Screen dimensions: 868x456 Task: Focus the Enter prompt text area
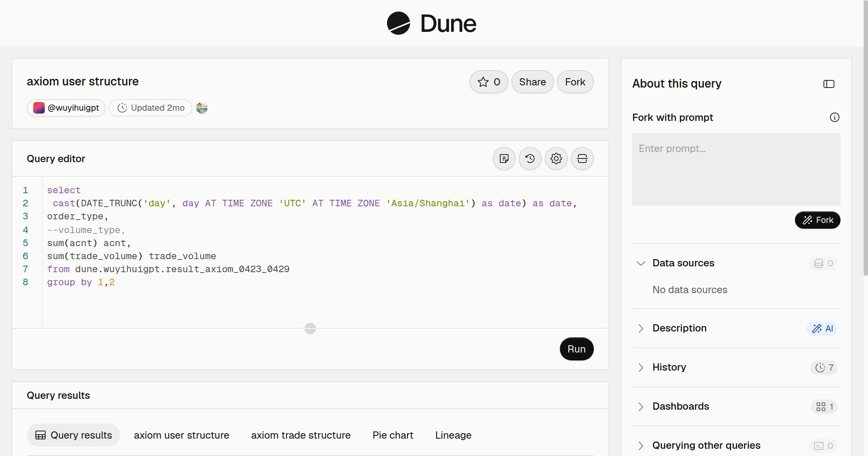[x=736, y=169]
